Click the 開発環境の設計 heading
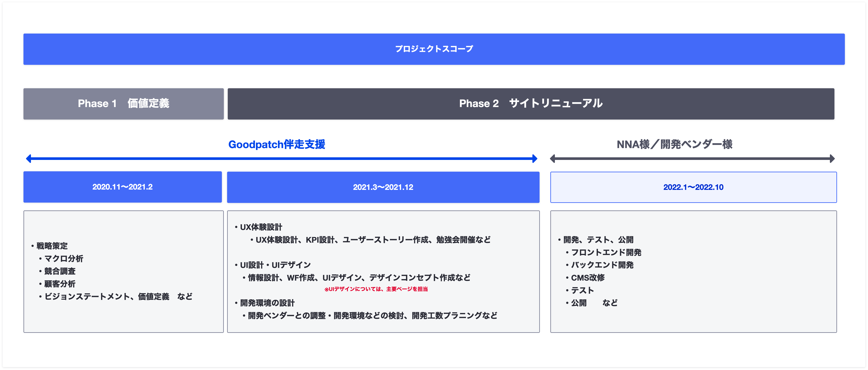This screenshot has width=868, height=370. pyautogui.click(x=267, y=303)
